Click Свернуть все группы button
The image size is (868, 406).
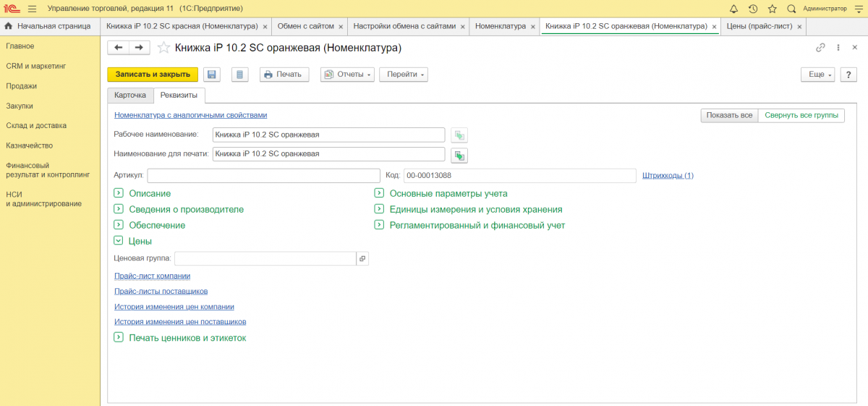click(x=801, y=116)
